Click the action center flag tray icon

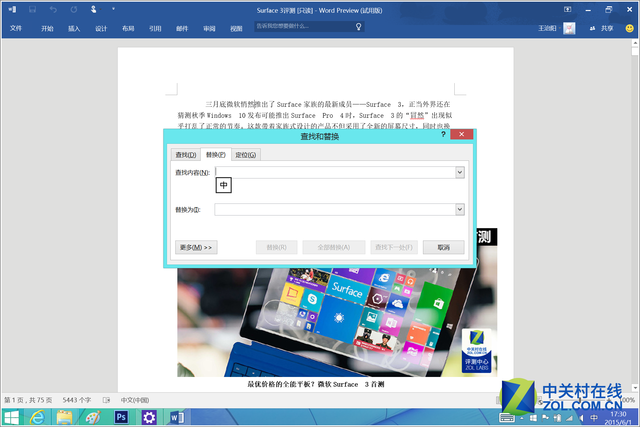click(x=545, y=418)
